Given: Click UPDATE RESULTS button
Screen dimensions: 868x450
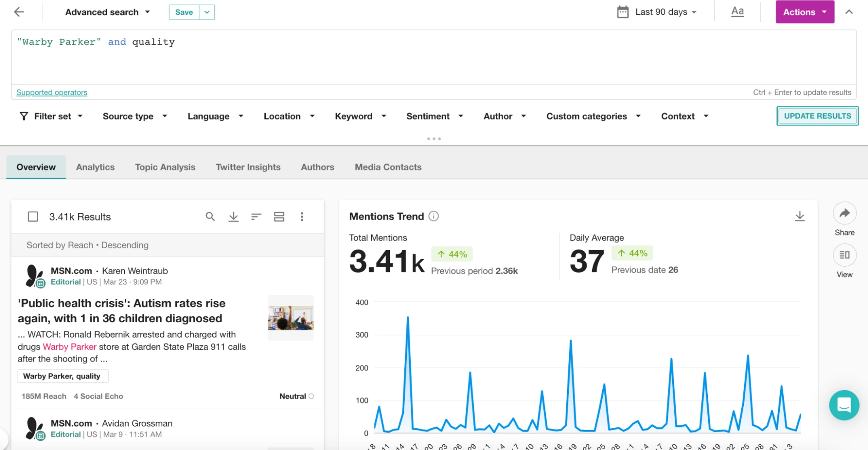Looking at the screenshot, I should pos(817,116).
